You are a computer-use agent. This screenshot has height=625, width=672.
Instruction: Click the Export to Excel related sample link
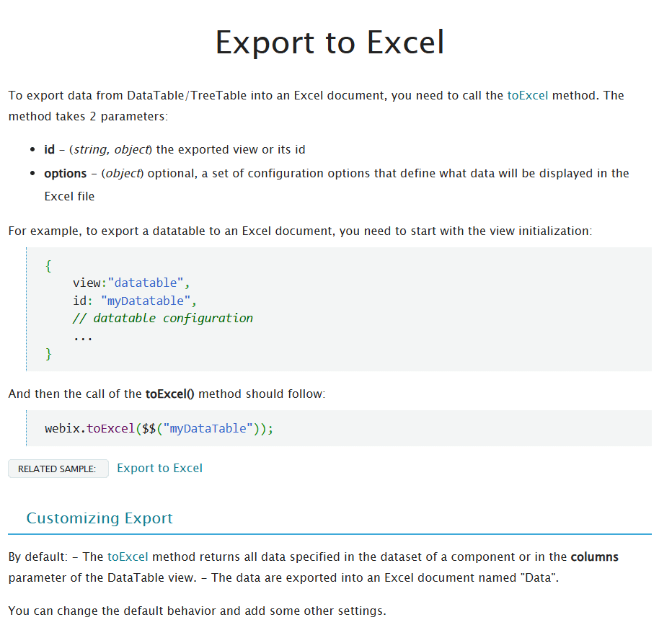[159, 468]
